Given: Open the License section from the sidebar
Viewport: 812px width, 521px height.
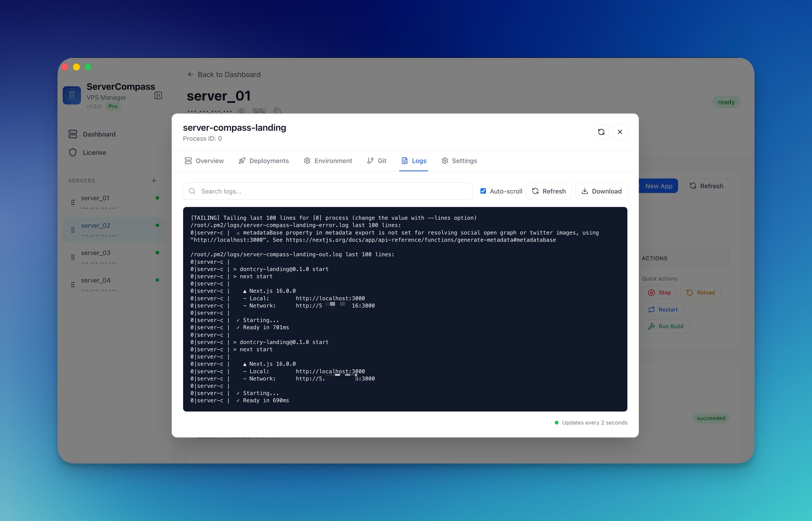Looking at the screenshot, I should click(94, 152).
